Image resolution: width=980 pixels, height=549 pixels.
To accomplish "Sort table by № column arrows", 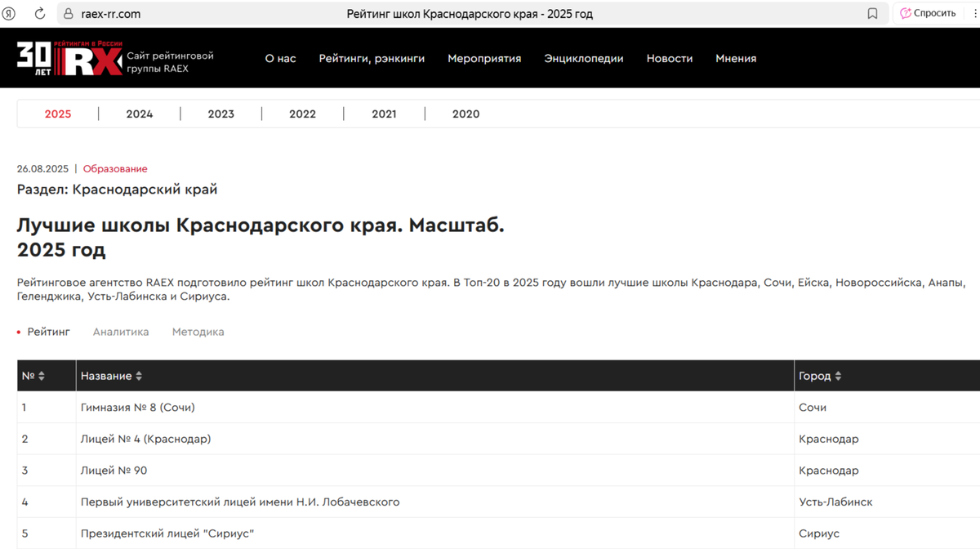I will (42, 376).
